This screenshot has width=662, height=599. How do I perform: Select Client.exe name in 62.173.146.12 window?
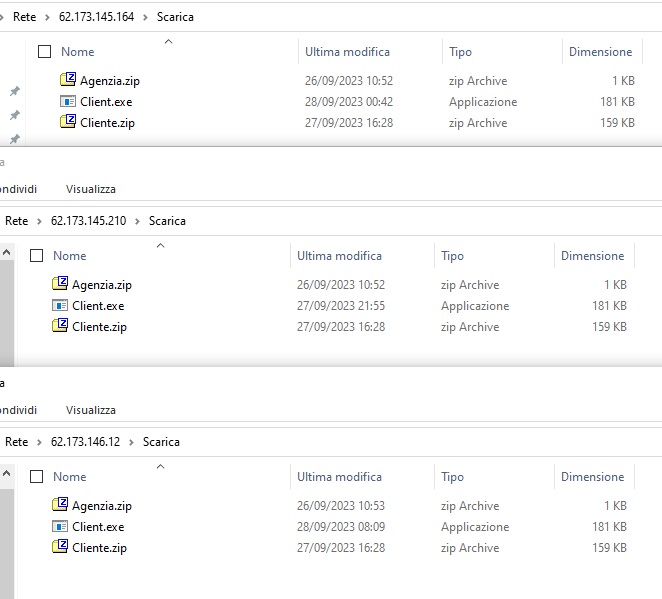click(x=98, y=527)
